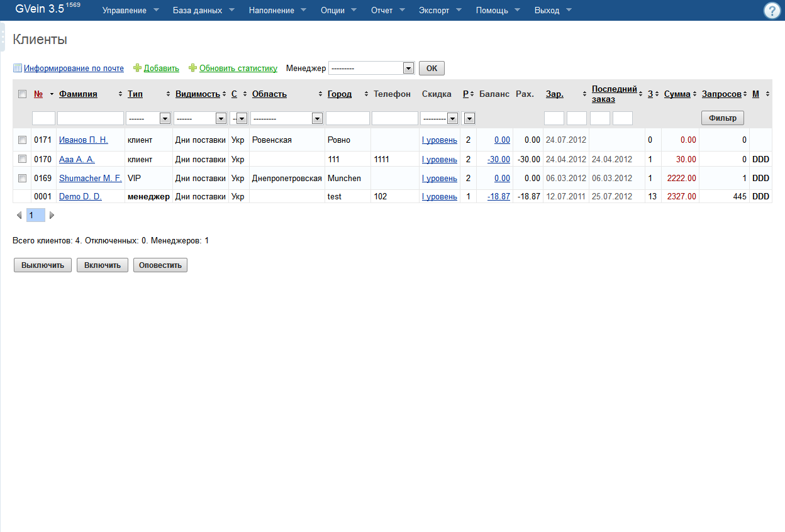Image resolution: width=785 pixels, height=532 pixels.
Task: Click the mail informing table icon
Action: click(x=18, y=68)
